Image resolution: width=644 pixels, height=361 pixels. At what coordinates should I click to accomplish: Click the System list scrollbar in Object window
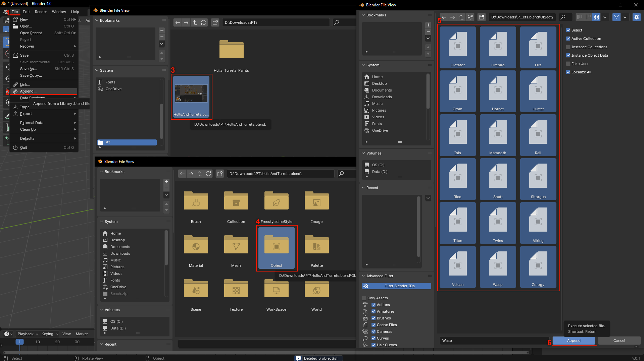coord(428,92)
